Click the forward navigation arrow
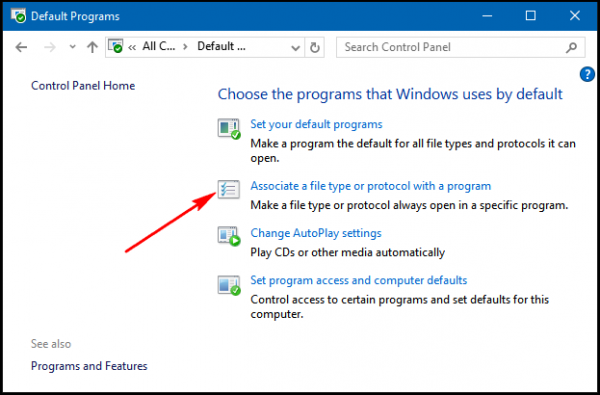Screen dimensions: 600x395 click(50, 47)
